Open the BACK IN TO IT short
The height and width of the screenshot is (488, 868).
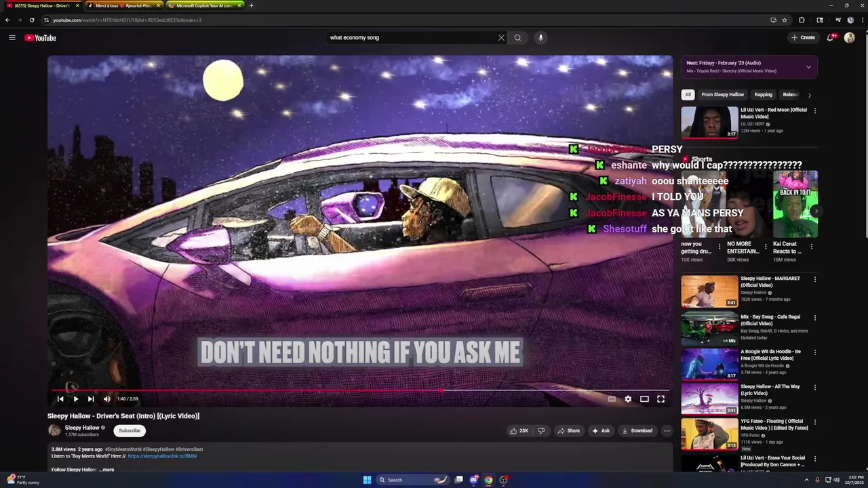click(795, 204)
